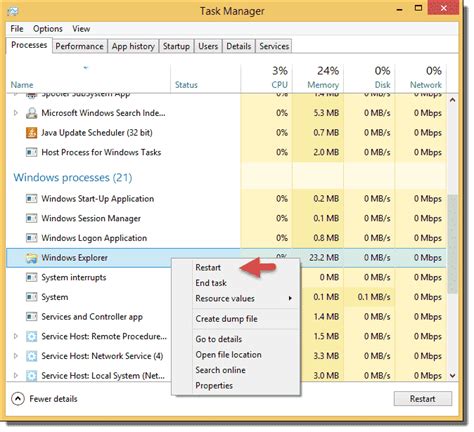This screenshot has height=432, width=474.
Task: Click the Fewer details link
Action: [53, 399]
